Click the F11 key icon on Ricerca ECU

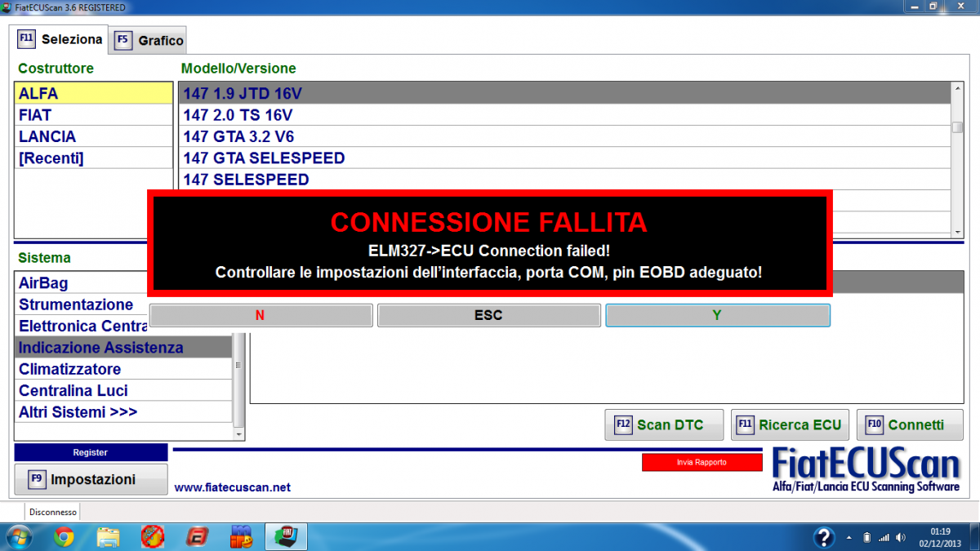pyautogui.click(x=745, y=424)
